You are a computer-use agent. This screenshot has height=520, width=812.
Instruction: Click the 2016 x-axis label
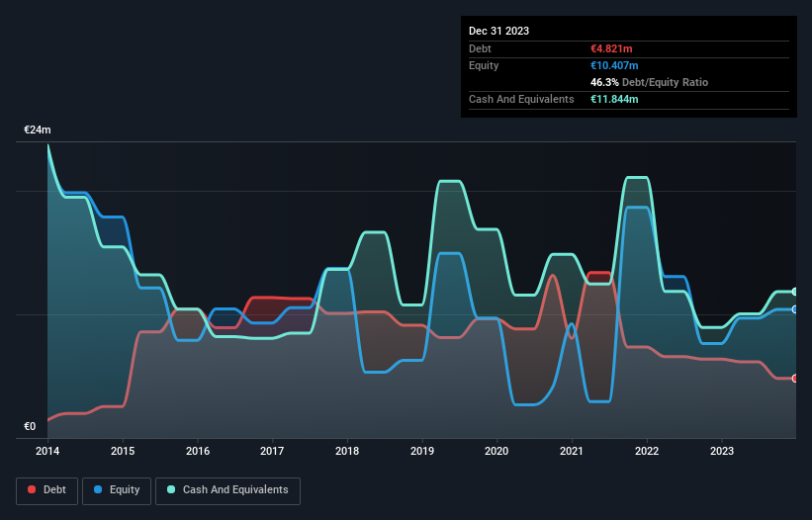click(198, 451)
